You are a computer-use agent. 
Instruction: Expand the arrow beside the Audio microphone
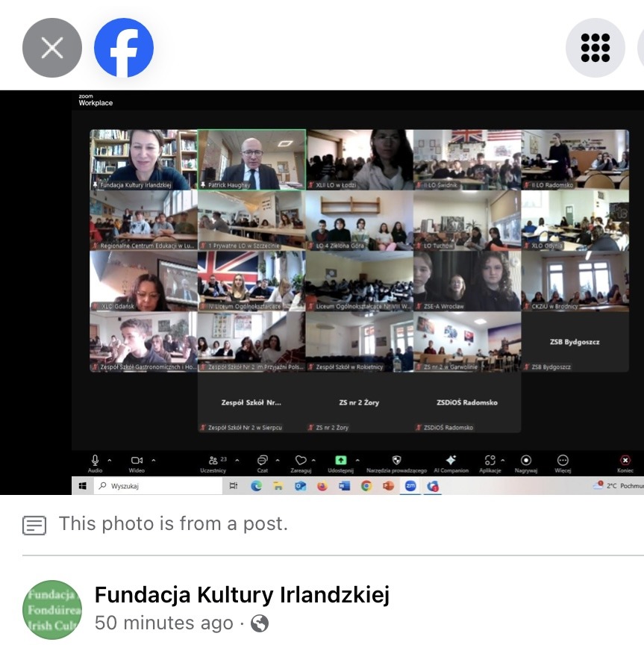[110, 461]
